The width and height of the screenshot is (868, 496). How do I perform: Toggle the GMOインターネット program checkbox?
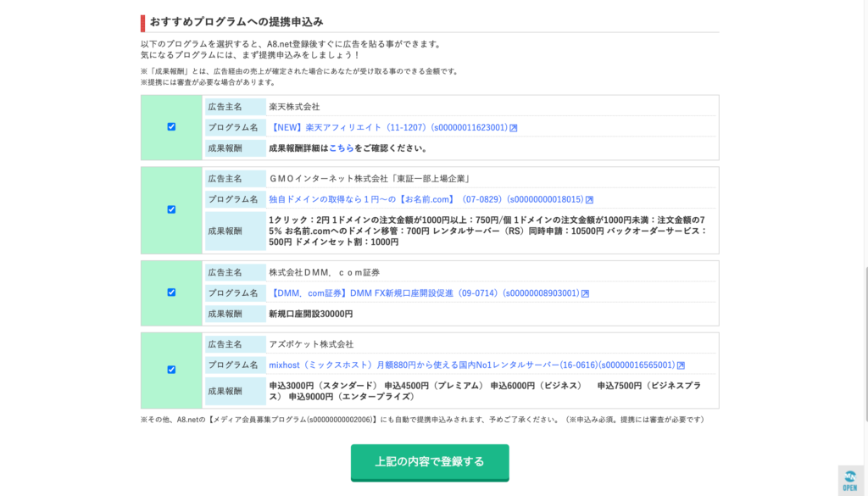click(x=171, y=209)
